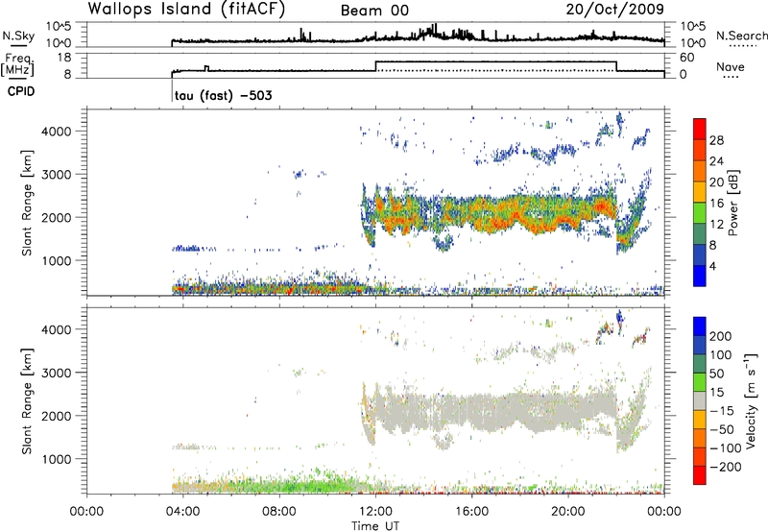Viewport: 768px width, 532px height.
Task: Click the '20:00' time tick label
Action: coord(567,512)
